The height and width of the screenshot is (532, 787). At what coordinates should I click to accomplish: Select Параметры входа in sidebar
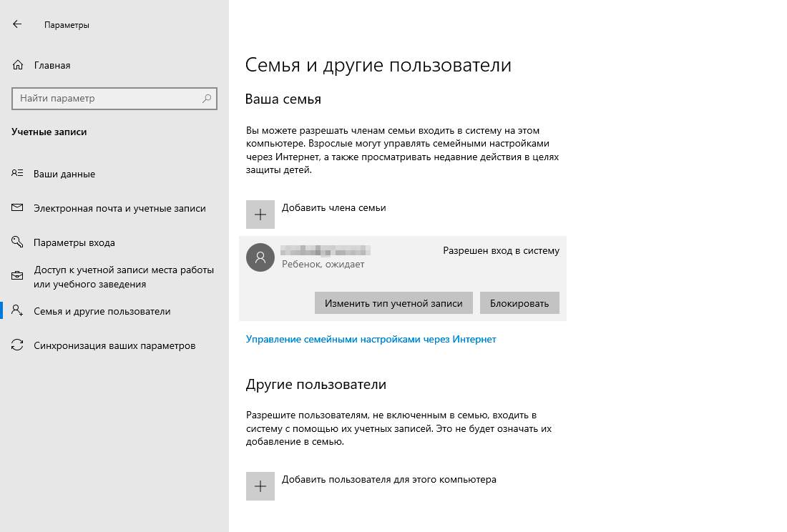point(74,242)
